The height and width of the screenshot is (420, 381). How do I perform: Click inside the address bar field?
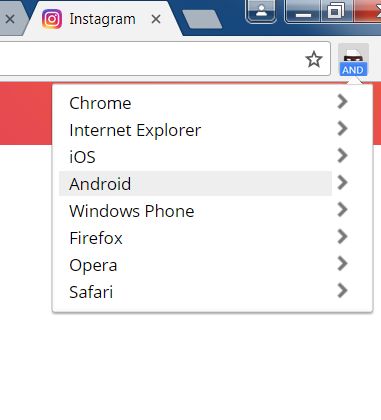pyautogui.click(x=150, y=59)
